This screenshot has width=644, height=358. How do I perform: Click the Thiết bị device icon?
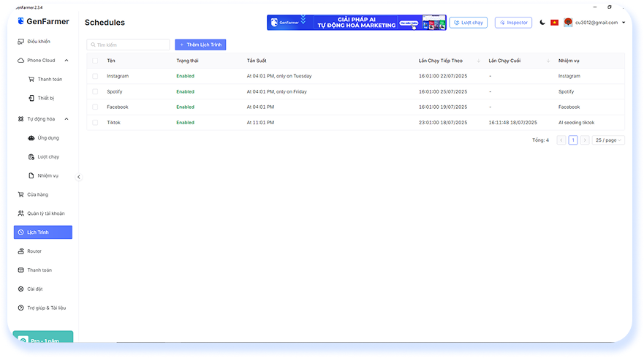31,98
